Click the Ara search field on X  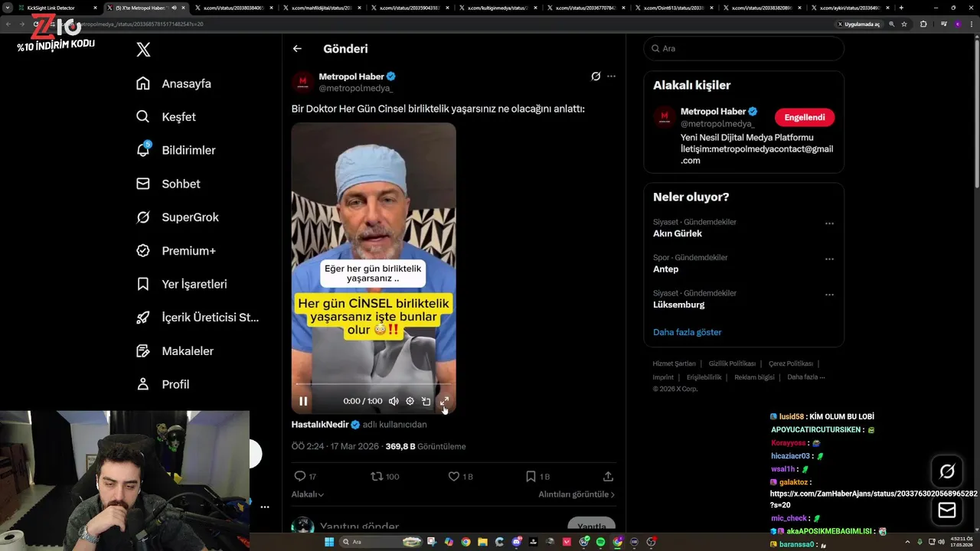click(744, 48)
